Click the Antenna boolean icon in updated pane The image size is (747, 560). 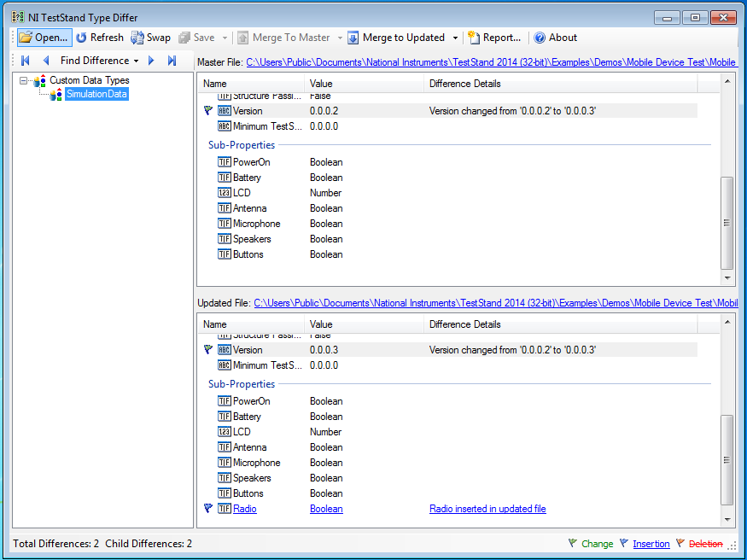(x=225, y=447)
